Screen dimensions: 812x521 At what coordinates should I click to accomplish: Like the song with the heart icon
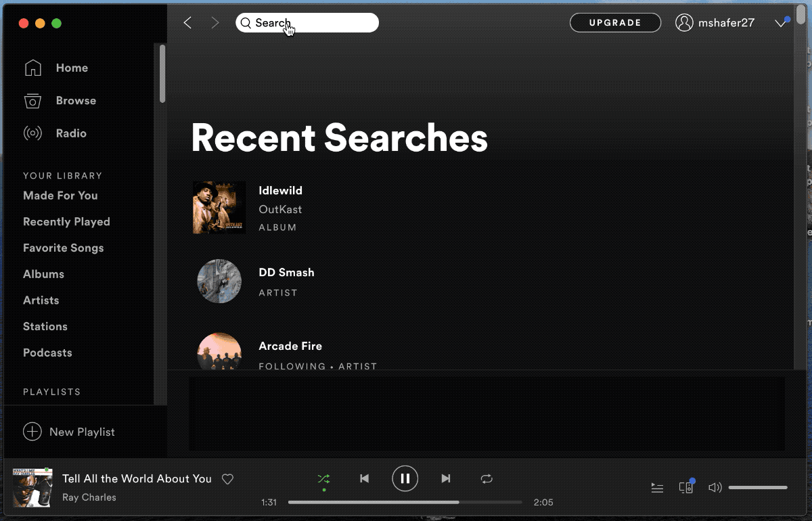[x=228, y=479]
